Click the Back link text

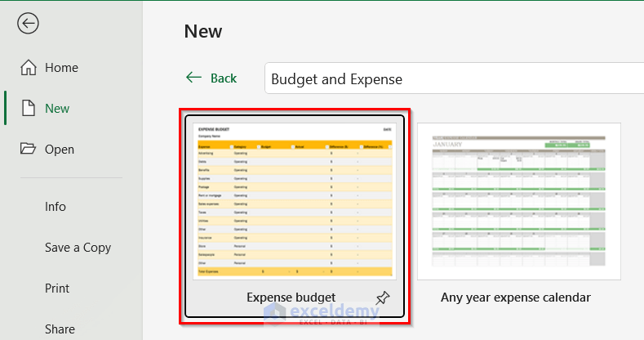(x=224, y=78)
